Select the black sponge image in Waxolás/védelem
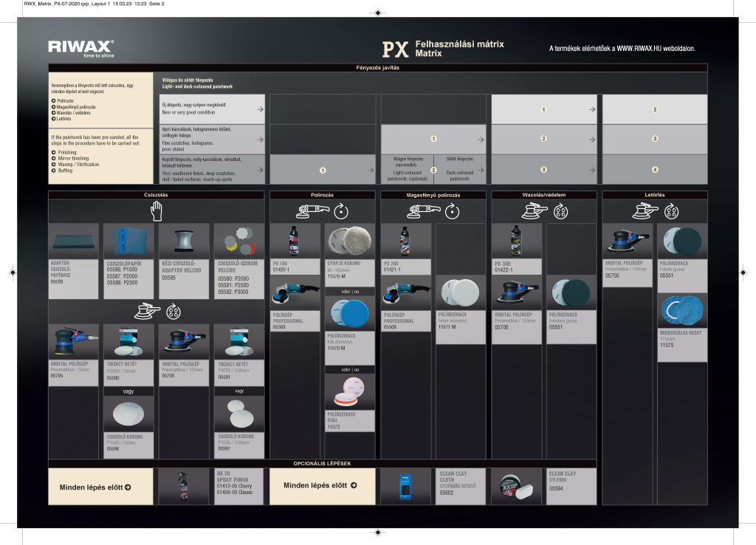 [x=571, y=292]
